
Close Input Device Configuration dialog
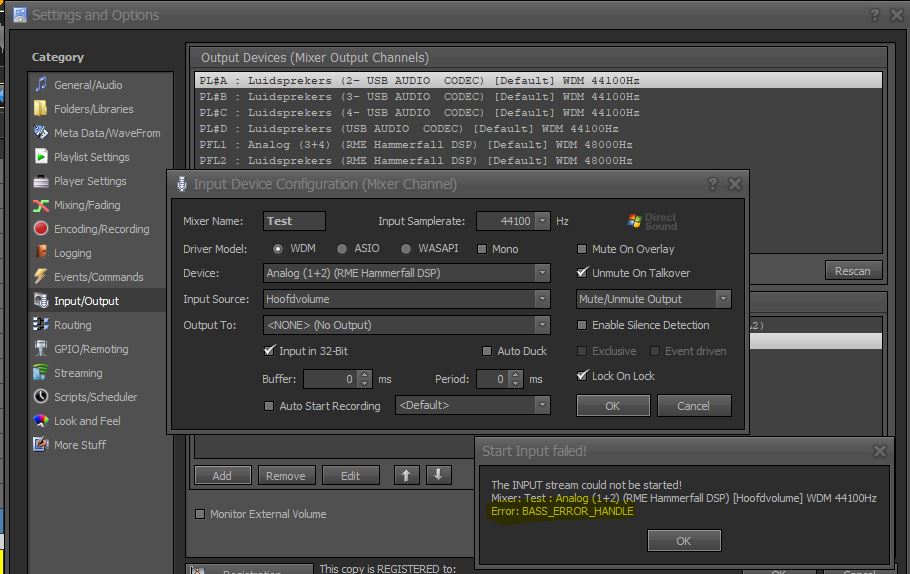(735, 184)
